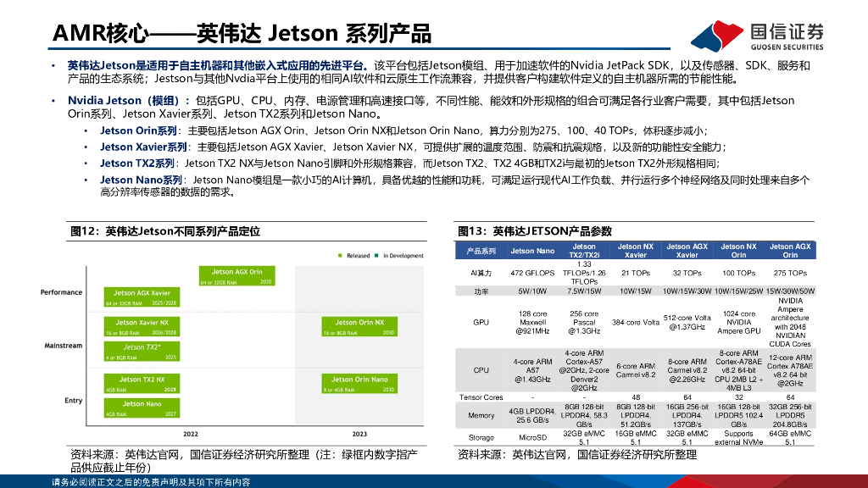Select the green Released legend marker

[x=341, y=253]
